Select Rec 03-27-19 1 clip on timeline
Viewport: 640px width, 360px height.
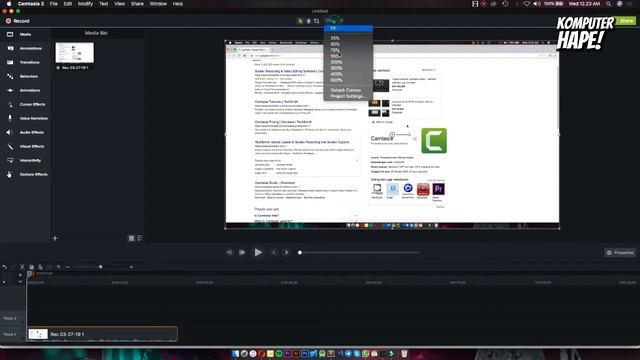(x=102, y=334)
